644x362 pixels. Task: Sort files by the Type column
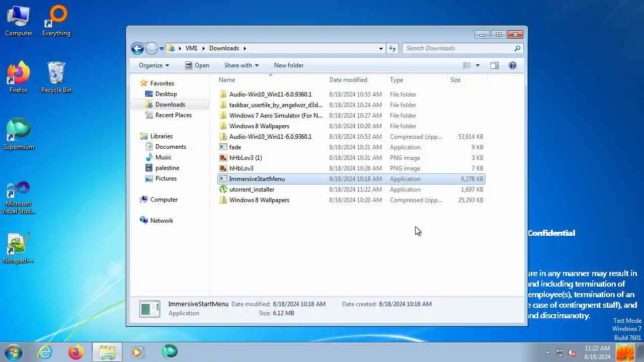pos(417,80)
